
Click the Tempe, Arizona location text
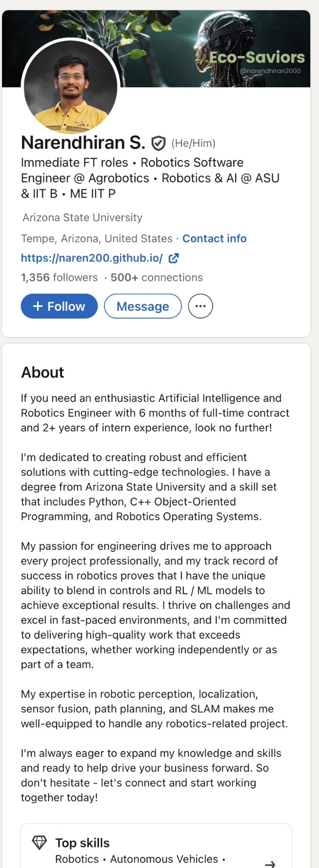click(97, 239)
